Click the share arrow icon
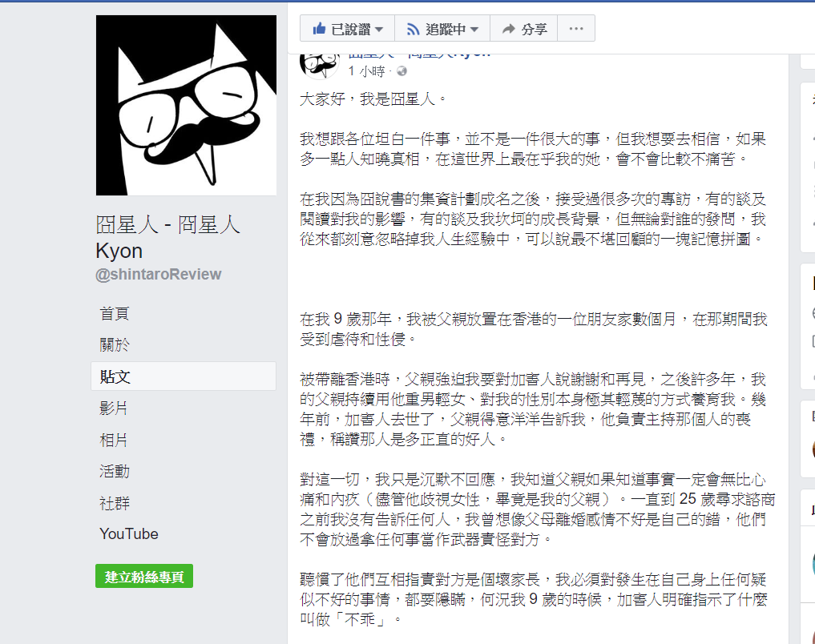This screenshot has height=644, width=815. 508,29
